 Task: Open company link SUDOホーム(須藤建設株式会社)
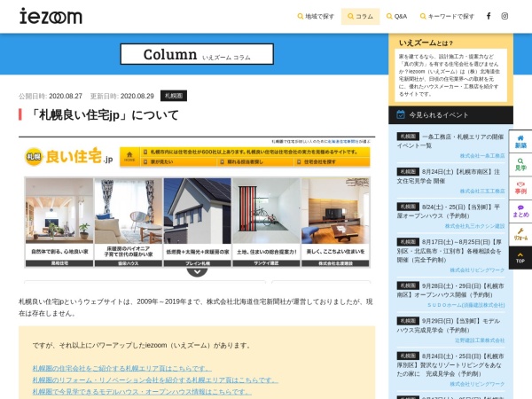[x=466, y=305]
